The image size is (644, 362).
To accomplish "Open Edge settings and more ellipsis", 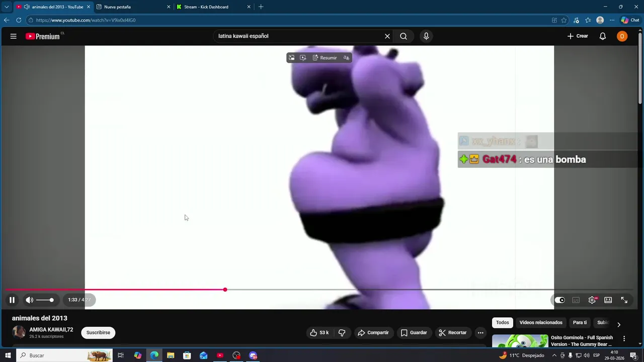I will (612, 20).
